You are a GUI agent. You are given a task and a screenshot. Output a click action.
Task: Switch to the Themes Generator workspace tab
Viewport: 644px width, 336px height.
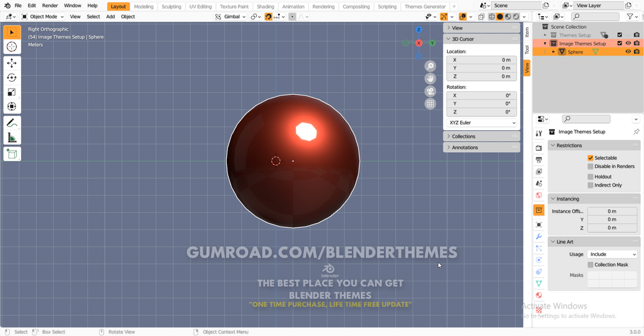click(425, 6)
